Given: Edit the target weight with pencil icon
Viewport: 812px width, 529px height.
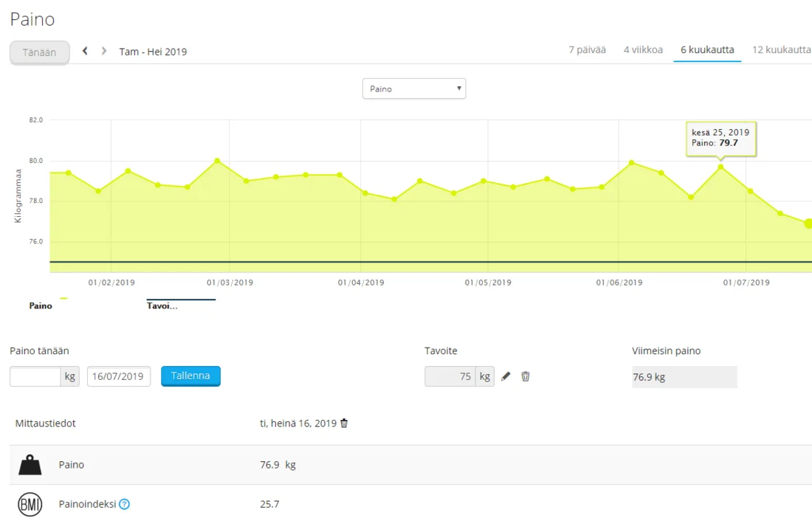Looking at the screenshot, I should pyautogui.click(x=506, y=376).
